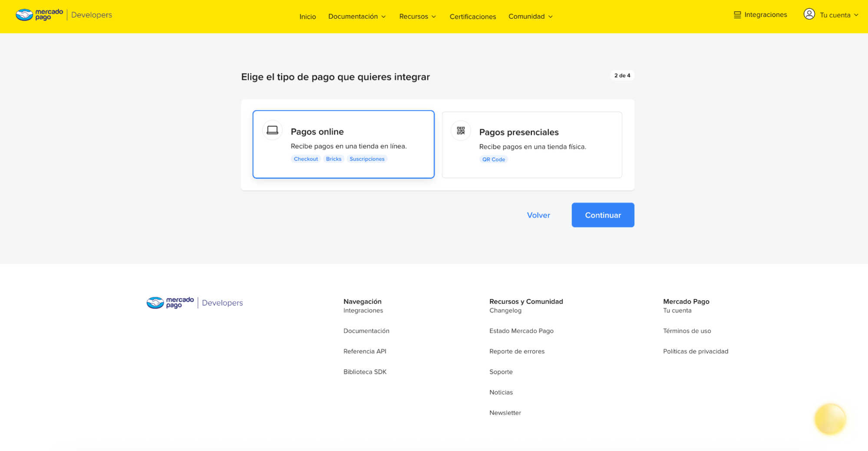Open footer Changelog link
Viewport: 868px width, 451px height.
(x=505, y=310)
